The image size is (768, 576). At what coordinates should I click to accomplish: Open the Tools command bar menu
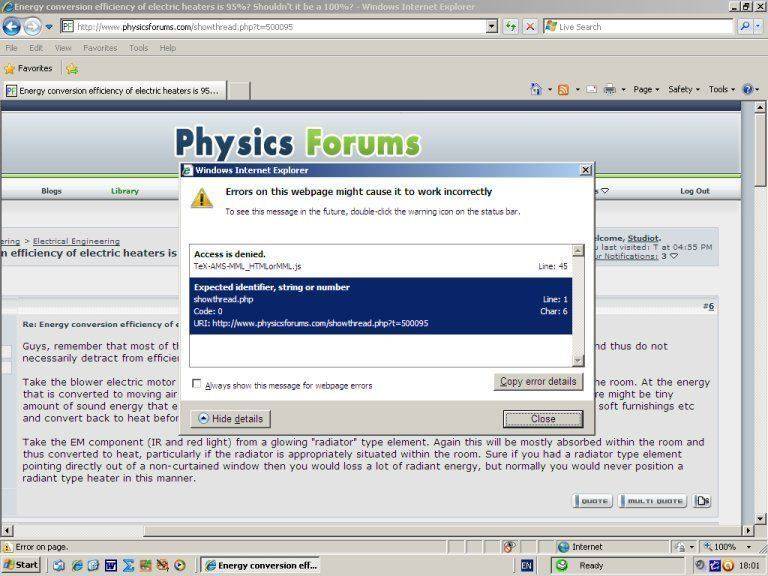coord(721,90)
